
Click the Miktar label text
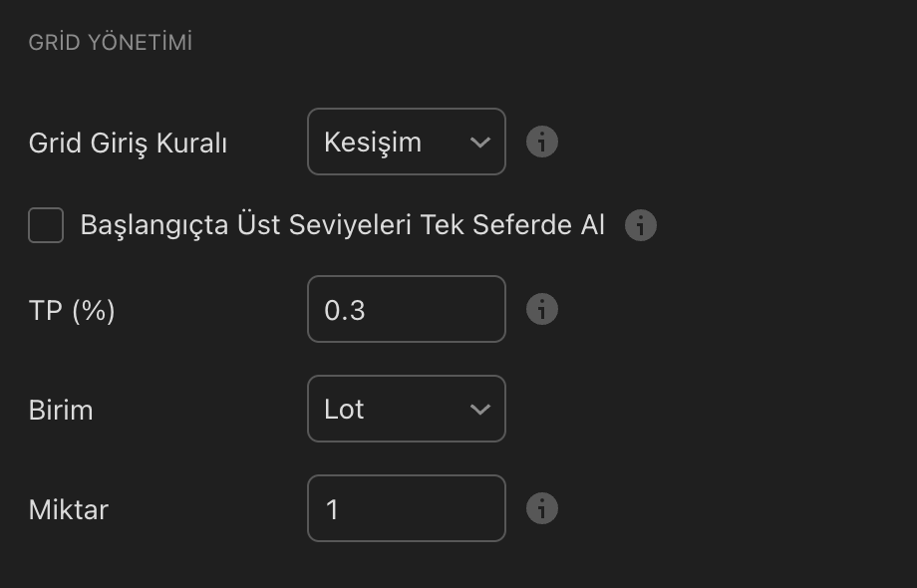pyautogui.click(x=68, y=510)
